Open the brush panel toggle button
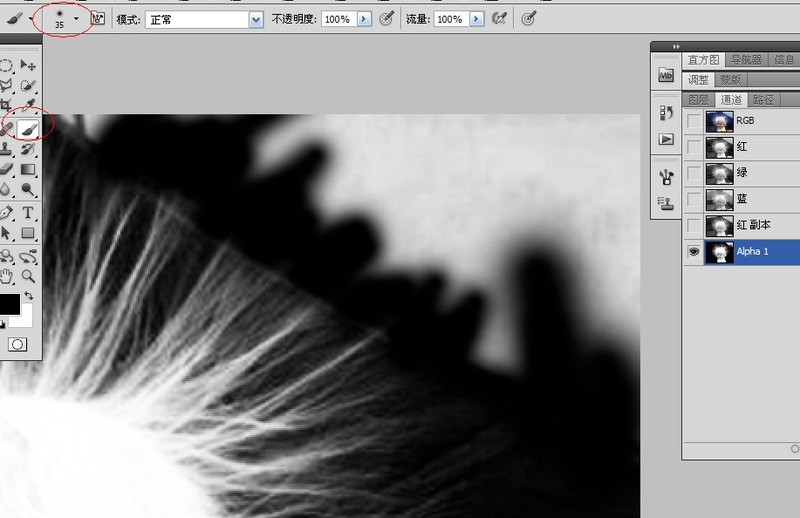This screenshot has height=518, width=800. coord(97,19)
